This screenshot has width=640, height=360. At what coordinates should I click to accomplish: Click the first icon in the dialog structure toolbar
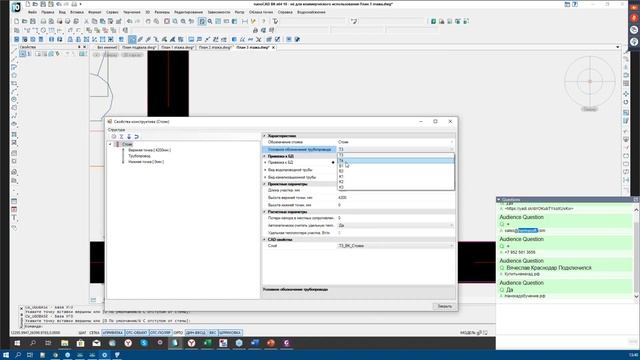[x=114, y=136]
